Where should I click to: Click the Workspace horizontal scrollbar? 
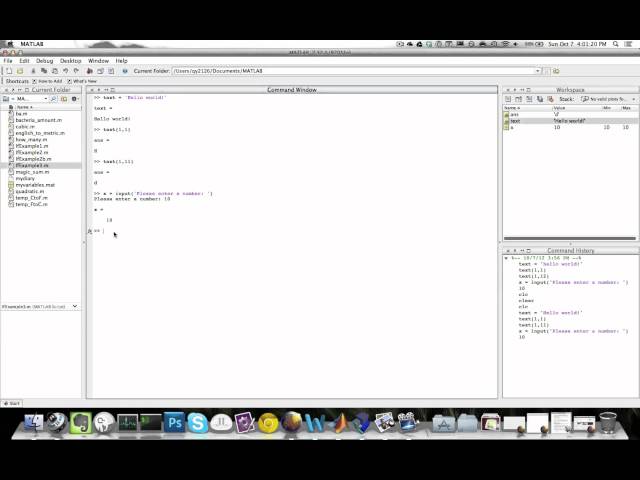coord(570,238)
